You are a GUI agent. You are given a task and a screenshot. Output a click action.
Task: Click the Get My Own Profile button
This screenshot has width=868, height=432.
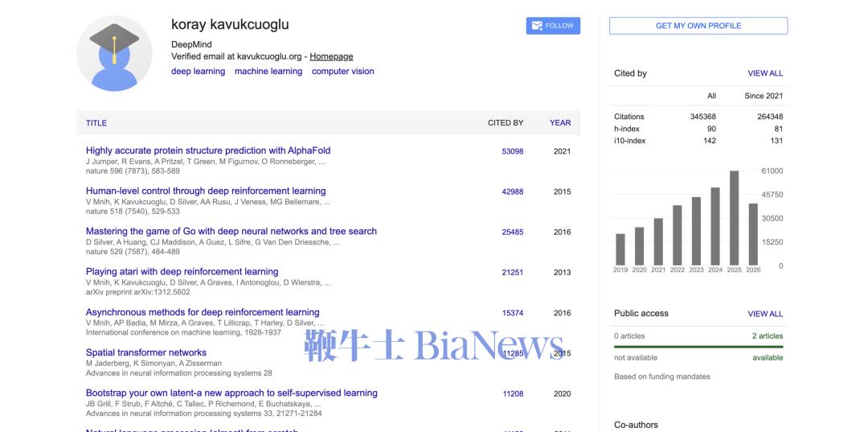click(x=698, y=26)
